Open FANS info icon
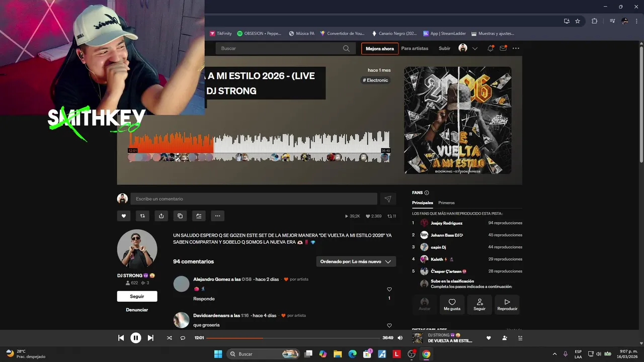The height and width of the screenshot is (362, 644). point(427,193)
